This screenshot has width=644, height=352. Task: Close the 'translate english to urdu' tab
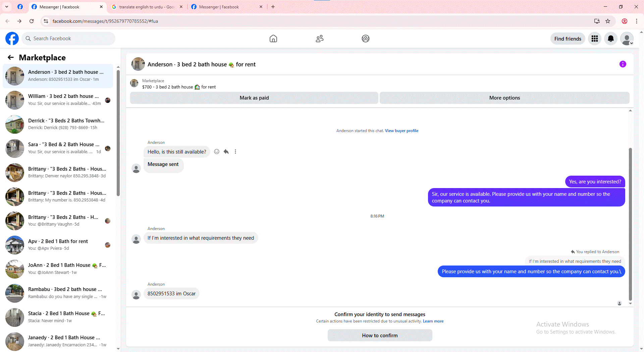181,7
